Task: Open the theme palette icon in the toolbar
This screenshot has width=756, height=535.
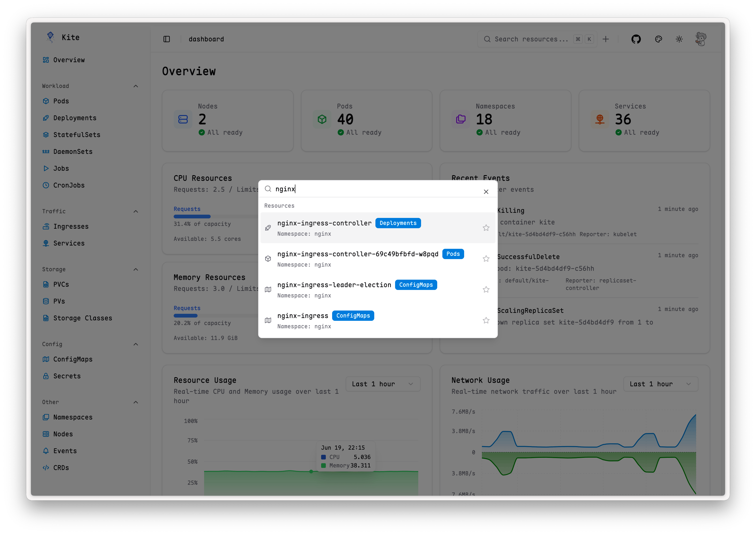Action: pyautogui.click(x=658, y=39)
